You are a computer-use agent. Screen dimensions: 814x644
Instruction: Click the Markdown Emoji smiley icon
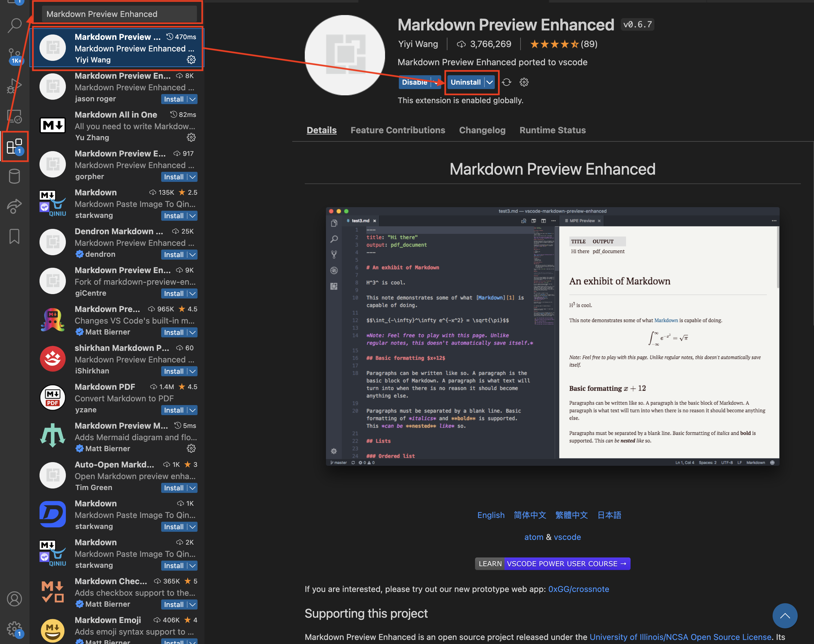click(53, 631)
